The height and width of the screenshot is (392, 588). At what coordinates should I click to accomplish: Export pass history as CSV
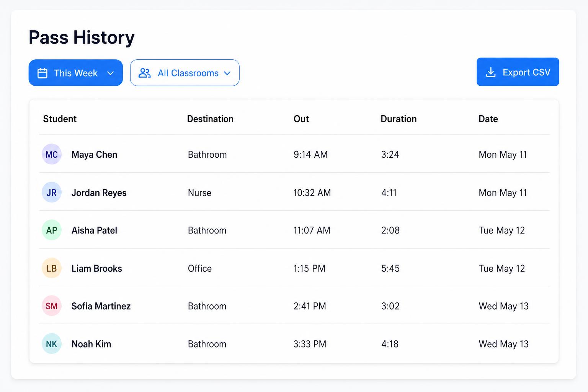coord(518,72)
